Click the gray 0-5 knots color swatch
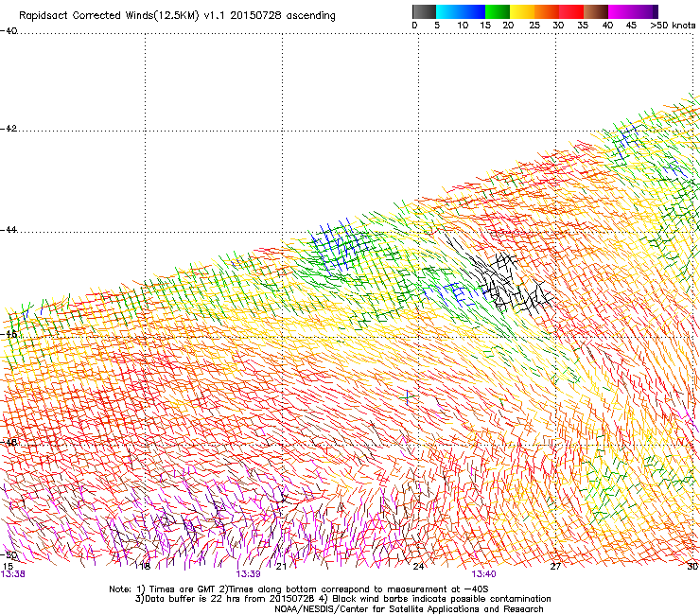This screenshot has height=615, width=700. point(424,11)
